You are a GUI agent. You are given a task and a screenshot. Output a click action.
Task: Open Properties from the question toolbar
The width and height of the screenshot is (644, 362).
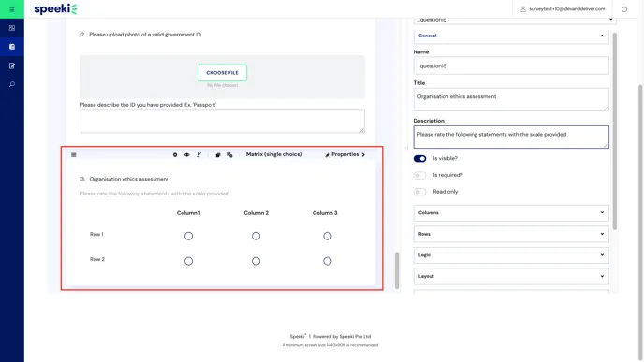(x=345, y=154)
